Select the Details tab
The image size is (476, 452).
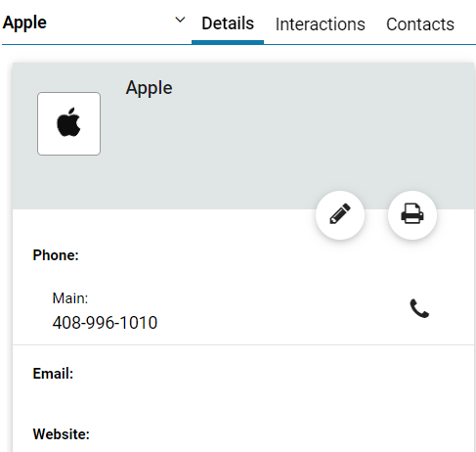click(228, 23)
